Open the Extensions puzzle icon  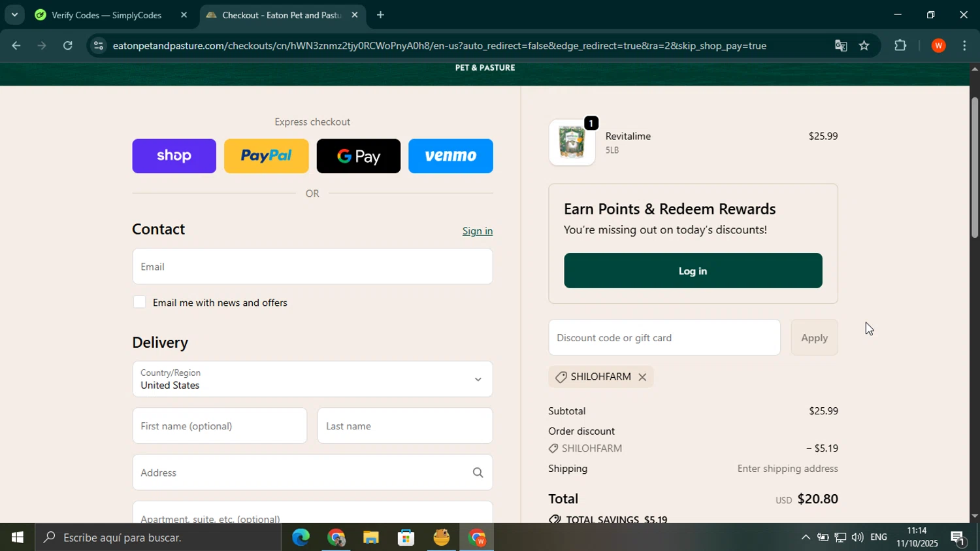click(900, 46)
